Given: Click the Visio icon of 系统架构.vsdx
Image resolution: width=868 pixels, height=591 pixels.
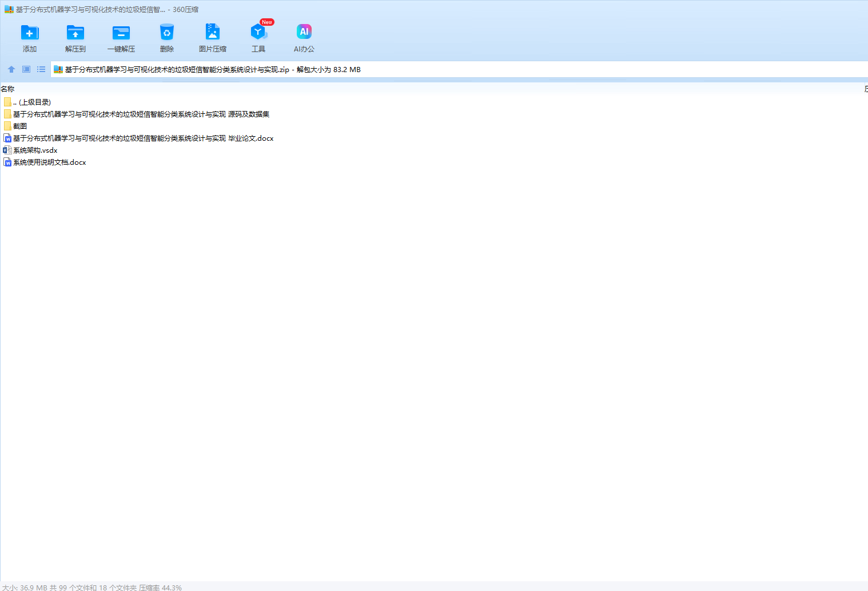Looking at the screenshot, I should point(7,150).
